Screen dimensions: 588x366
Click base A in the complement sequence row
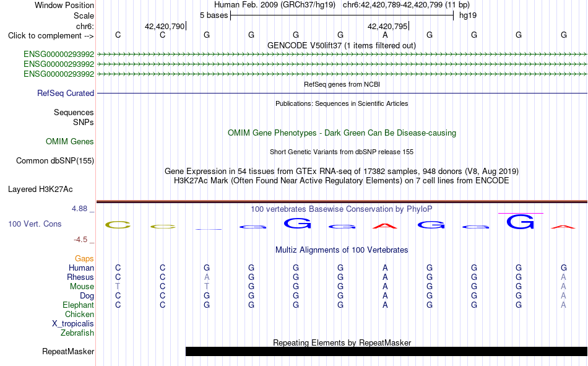385,35
